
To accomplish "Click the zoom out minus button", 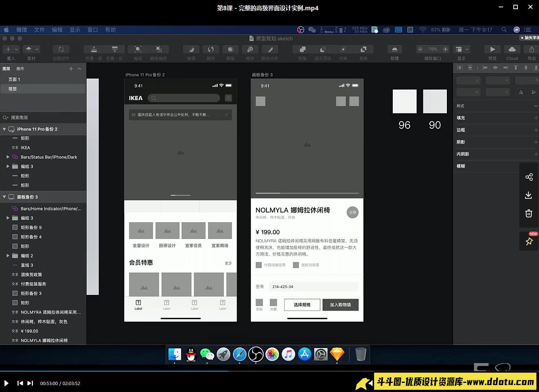I will coord(420,49).
